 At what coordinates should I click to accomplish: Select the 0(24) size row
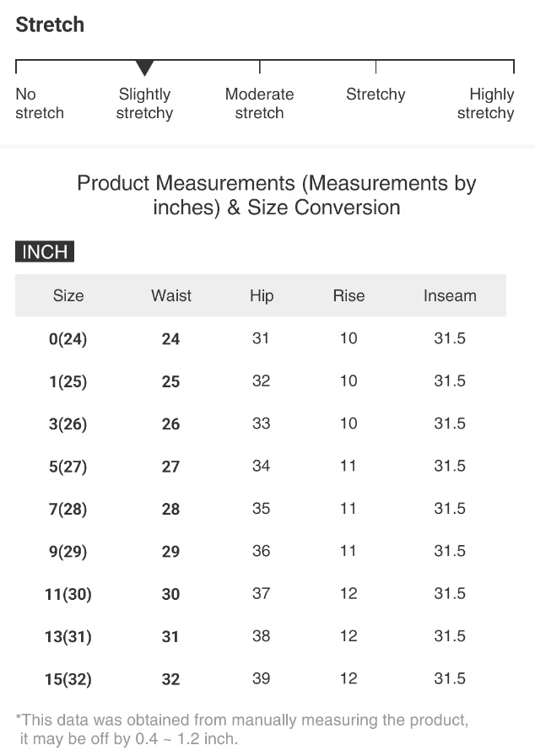(68, 339)
